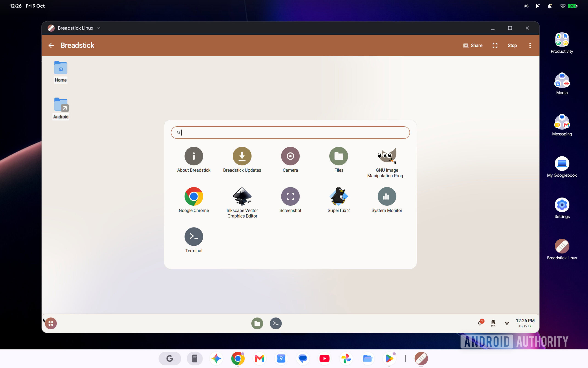This screenshot has height=368, width=588.
Task: Open My Googlebook shortcut
Action: pos(562,167)
